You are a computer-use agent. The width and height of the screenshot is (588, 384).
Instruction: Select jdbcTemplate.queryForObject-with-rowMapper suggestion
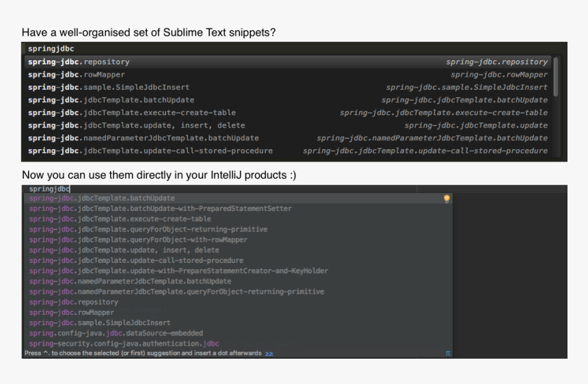(x=139, y=240)
